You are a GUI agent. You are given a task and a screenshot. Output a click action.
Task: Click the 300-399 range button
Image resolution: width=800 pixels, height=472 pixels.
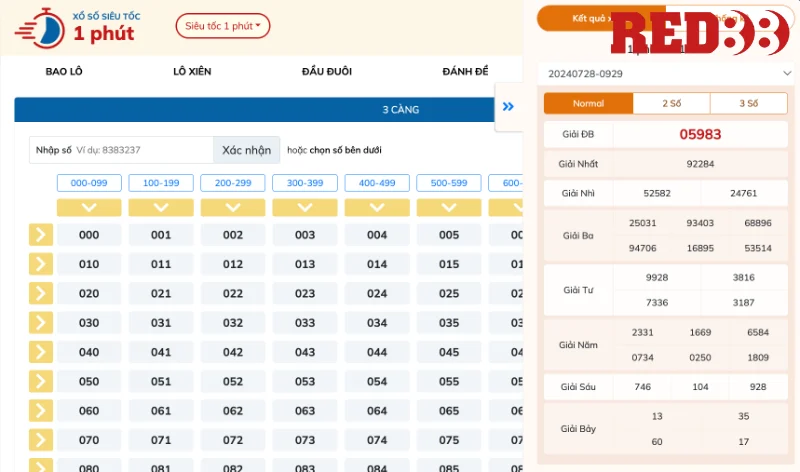point(305,183)
